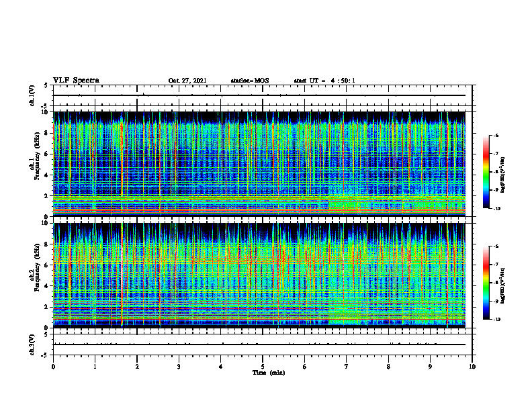This screenshot has height=411, width=532.
Task: Click the ch.2 spectrogram plot area
Action: point(259,275)
